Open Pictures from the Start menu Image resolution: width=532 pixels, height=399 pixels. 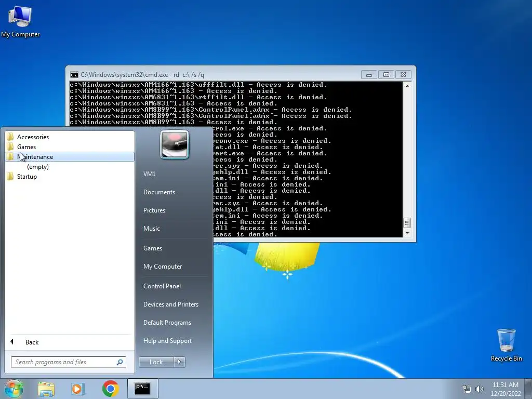pyautogui.click(x=154, y=210)
